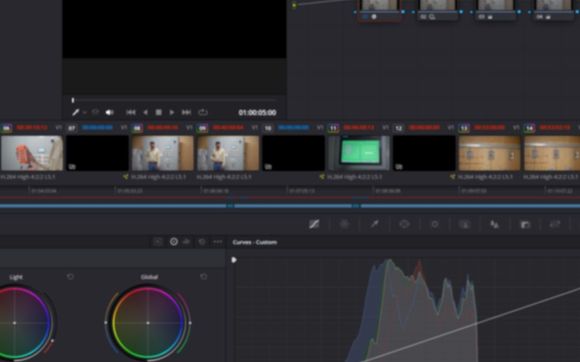Click the mini timeline blue track bar
This screenshot has height=362, width=580.
tap(290, 206)
